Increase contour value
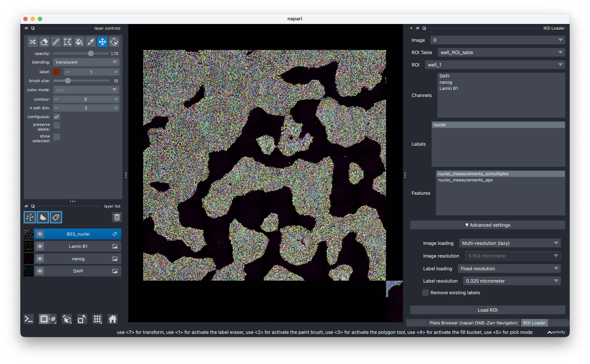The width and height of the screenshot is (590, 364). pyautogui.click(x=116, y=99)
